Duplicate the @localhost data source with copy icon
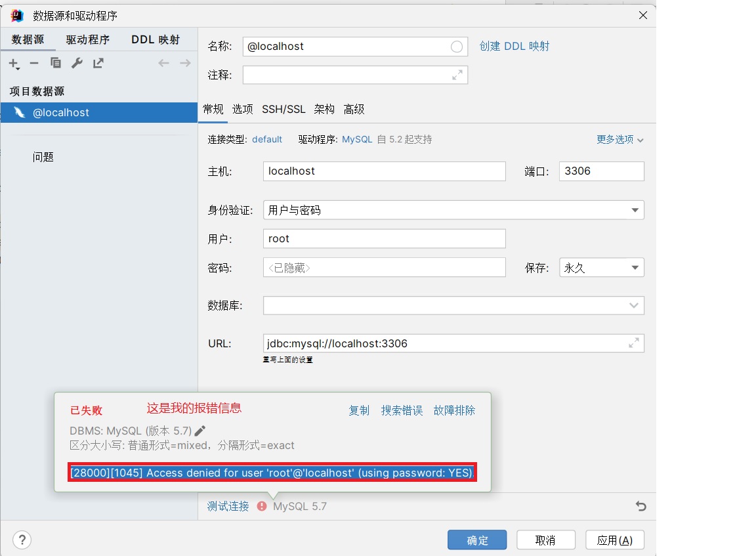Image resolution: width=756 pixels, height=556 pixels. (55, 63)
